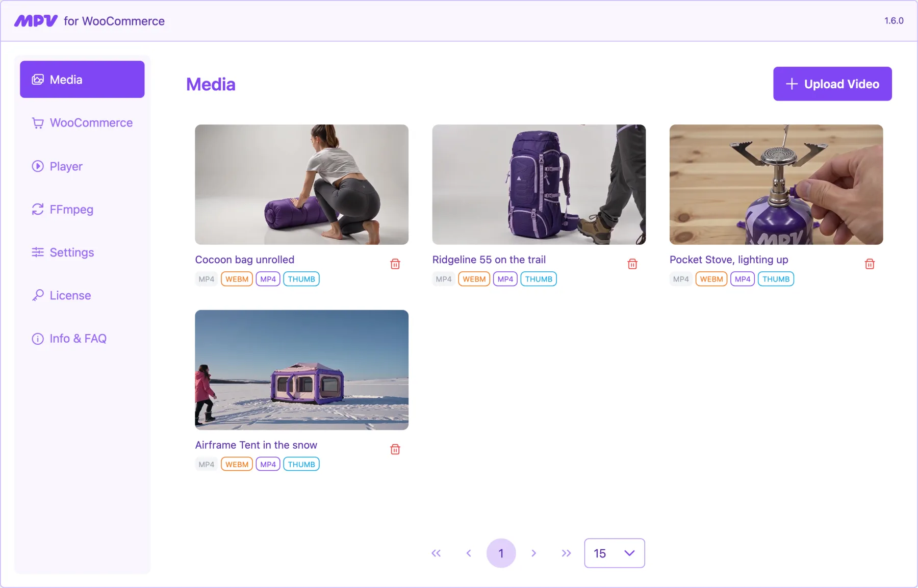This screenshot has height=588, width=918.
Task: Click gray MP4 tag on Cocoon bag
Action: point(207,279)
